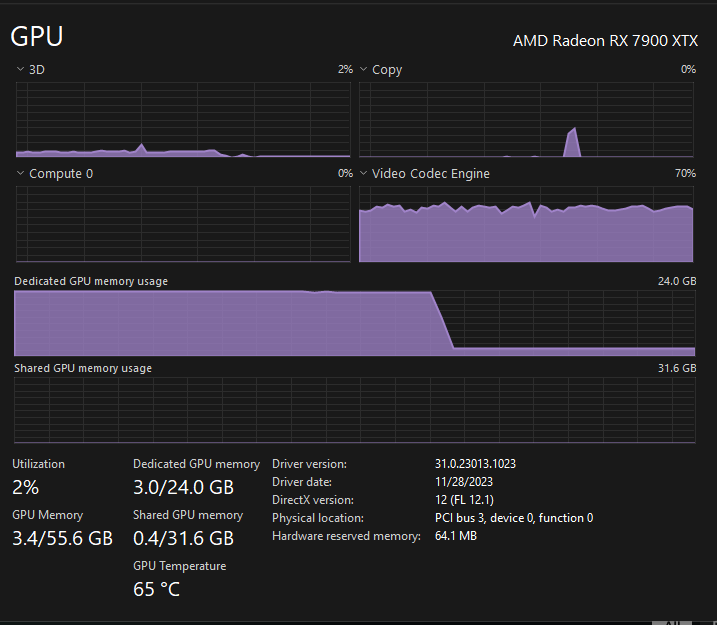This screenshot has height=625, width=717.
Task: Click the 3D engine usage graph
Action: (183, 120)
